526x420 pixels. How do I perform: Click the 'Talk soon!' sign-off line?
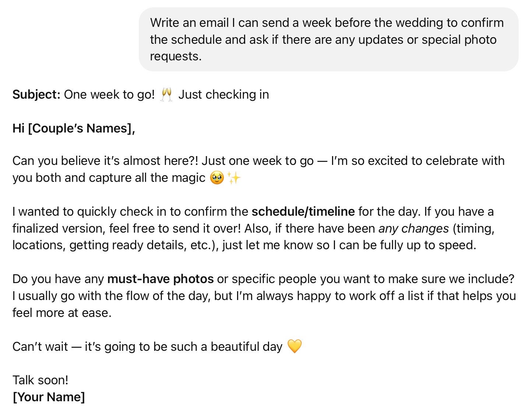pos(40,380)
